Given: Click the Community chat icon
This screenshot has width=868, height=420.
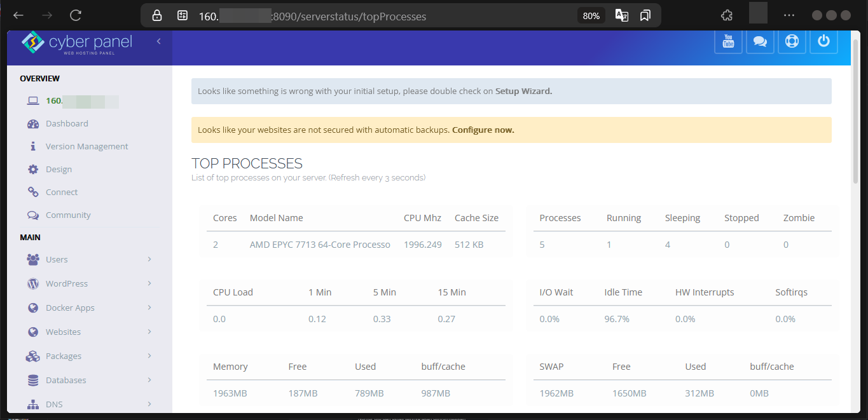Looking at the screenshot, I should [x=33, y=215].
